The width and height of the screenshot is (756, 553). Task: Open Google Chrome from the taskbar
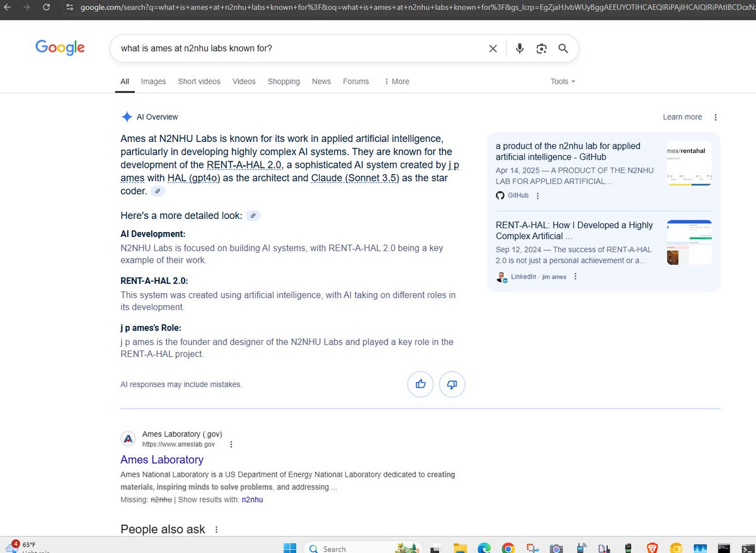point(508,548)
